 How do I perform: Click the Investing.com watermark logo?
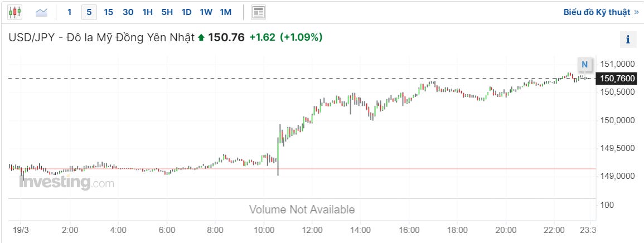click(x=66, y=182)
